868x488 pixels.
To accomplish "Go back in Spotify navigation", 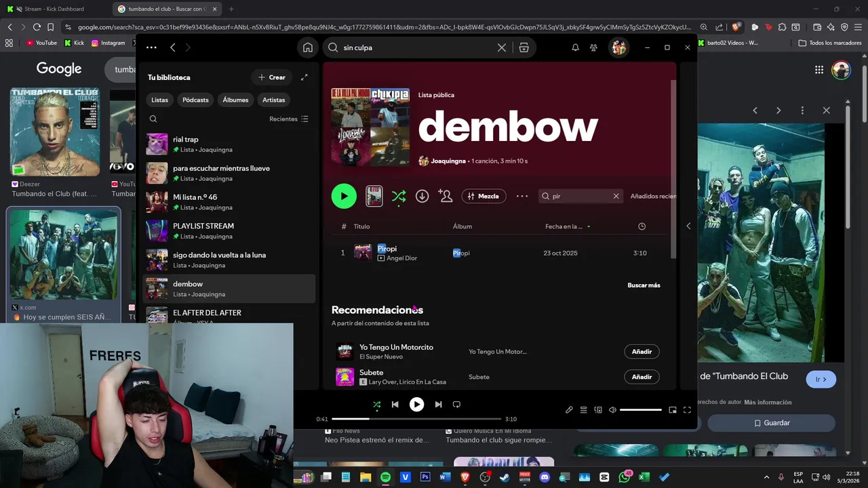I will (x=173, y=47).
